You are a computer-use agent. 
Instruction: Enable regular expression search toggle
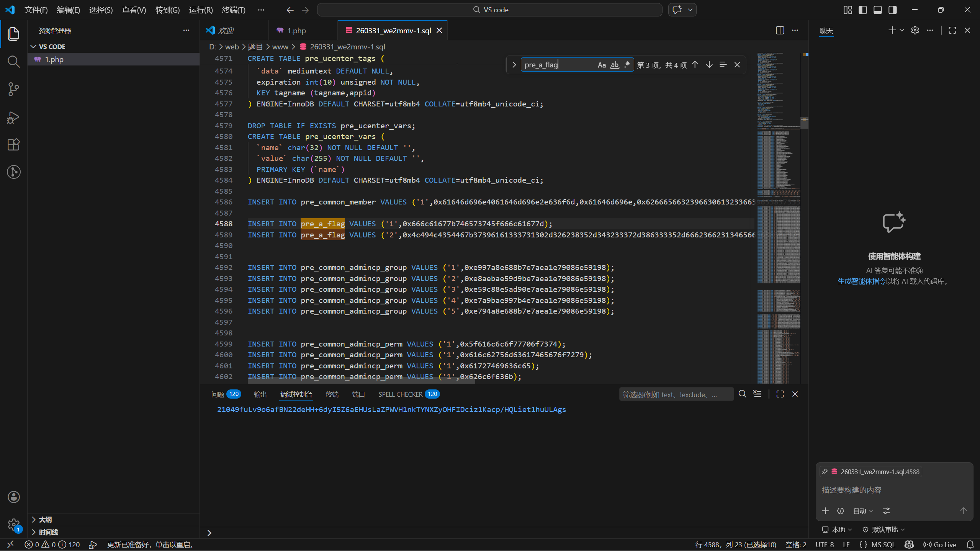(627, 65)
